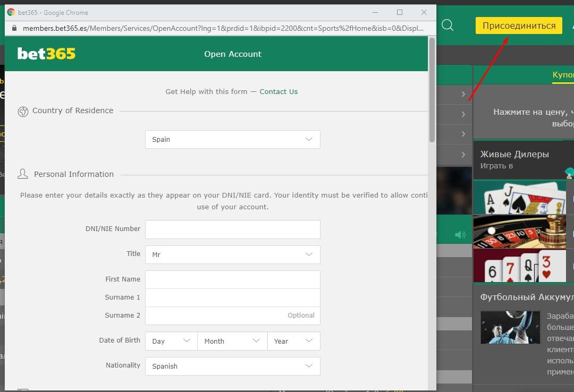Viewport: 574px width, 392px height.
Task: Click the speaker sound icon in background page
Action: tap(460, 235)
